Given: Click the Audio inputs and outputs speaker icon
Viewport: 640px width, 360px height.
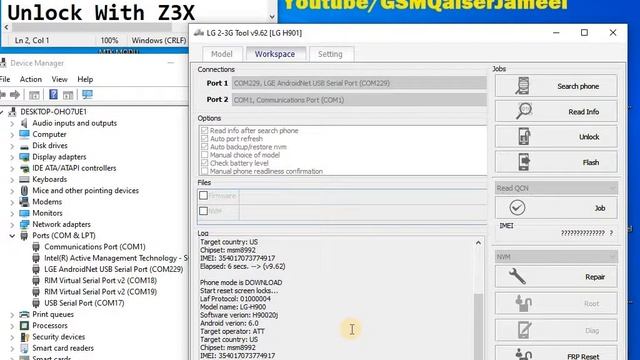Looking at the screenshot, I should 24,123.
